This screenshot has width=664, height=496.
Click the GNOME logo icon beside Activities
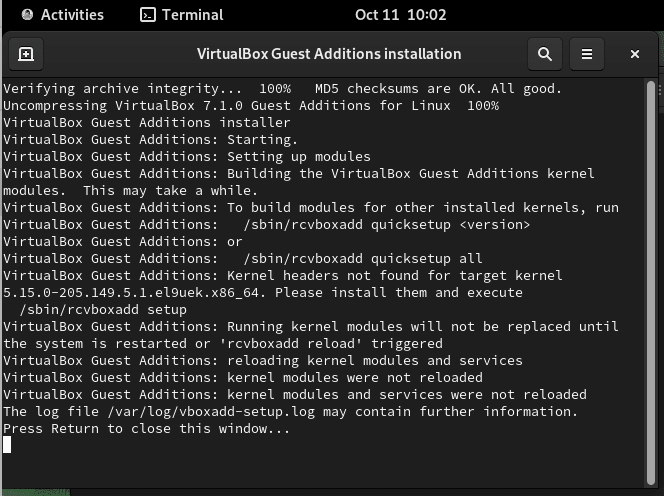click(x=28, y=15)
